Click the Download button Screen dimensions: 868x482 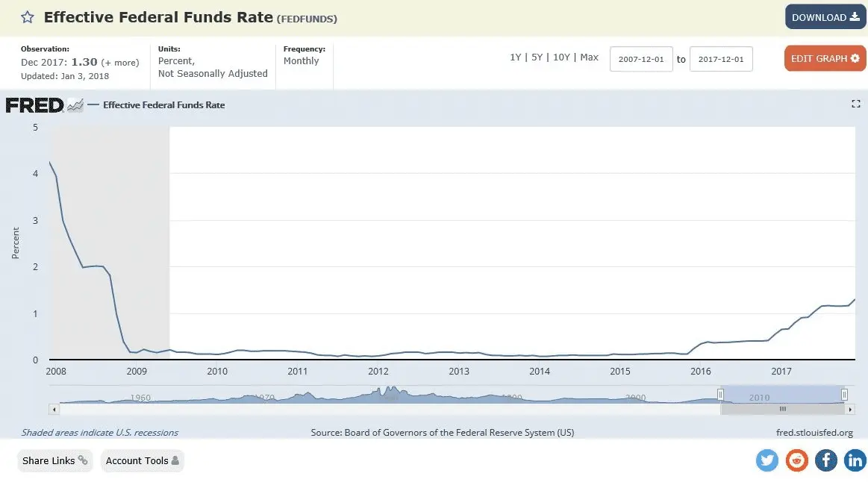(x=825, y=17)
